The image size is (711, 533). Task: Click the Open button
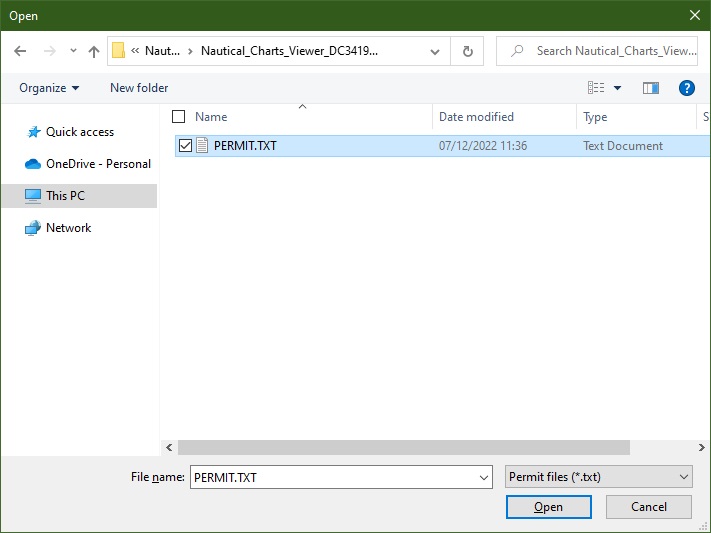click(x=549, y=507)
